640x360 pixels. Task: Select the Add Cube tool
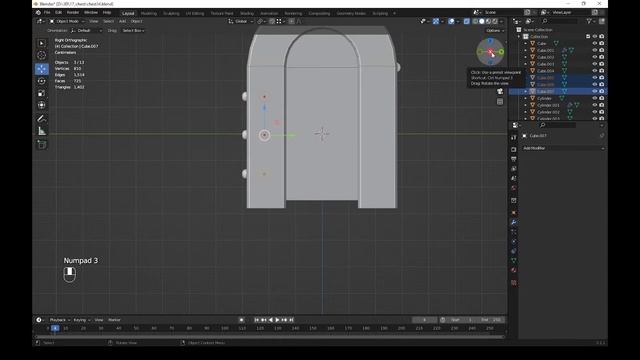tap(41, 144)
